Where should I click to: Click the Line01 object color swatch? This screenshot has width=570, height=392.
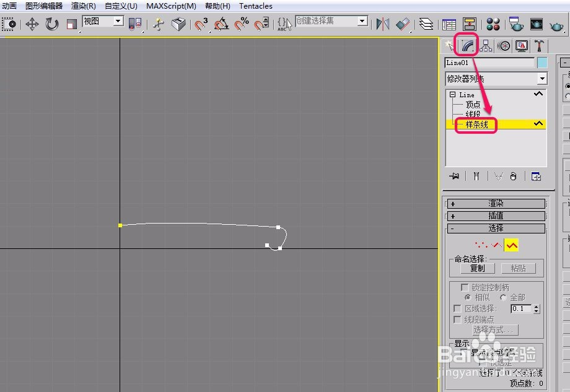point(542,63)
